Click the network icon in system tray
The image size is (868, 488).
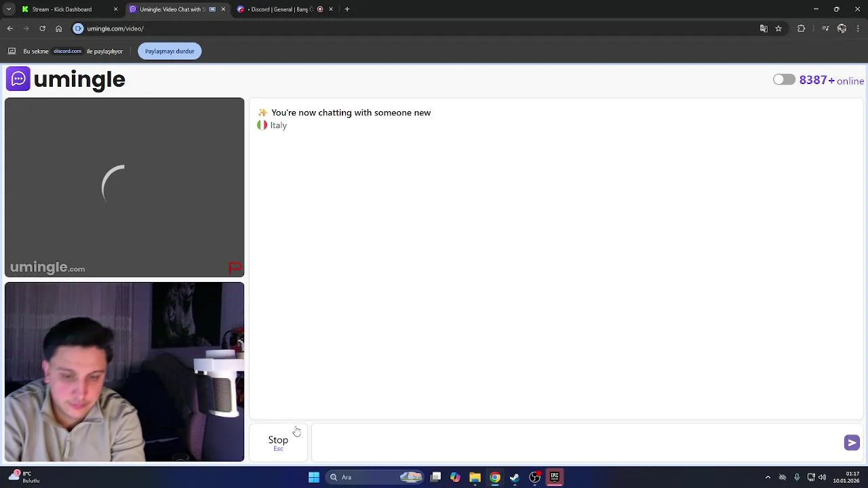click(811, 477)
